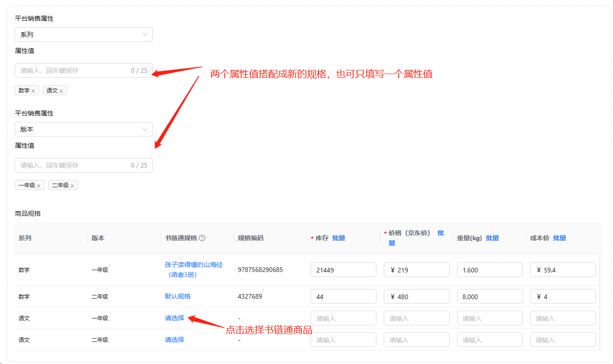Click 请选择 in 语文 一年级 row
This screenshot has height=364, width=613.
coord(174,318)
